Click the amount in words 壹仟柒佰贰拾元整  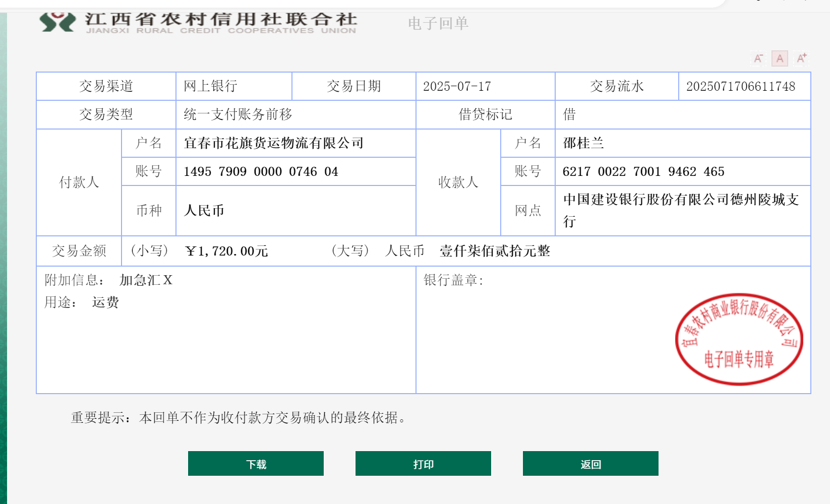tap(495, 251)
